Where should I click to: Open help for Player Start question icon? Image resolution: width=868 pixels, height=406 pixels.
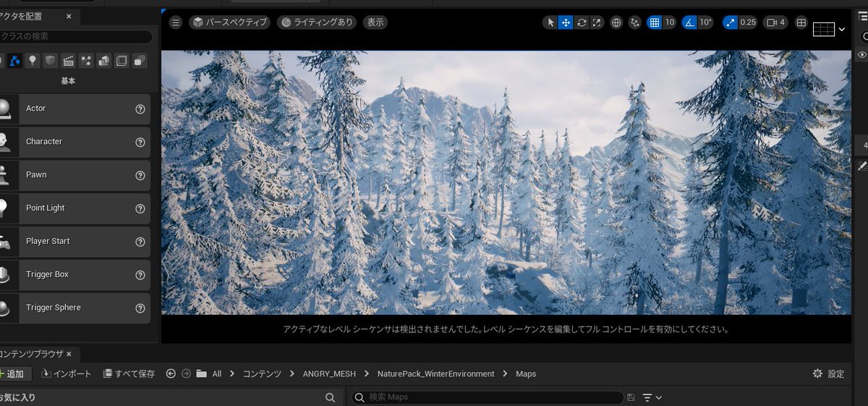click(140, 242)
